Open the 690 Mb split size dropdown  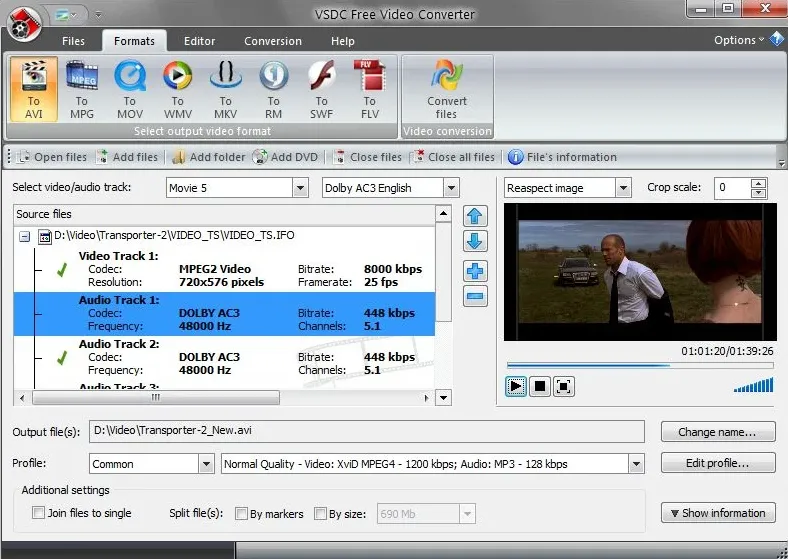point(467,514)
